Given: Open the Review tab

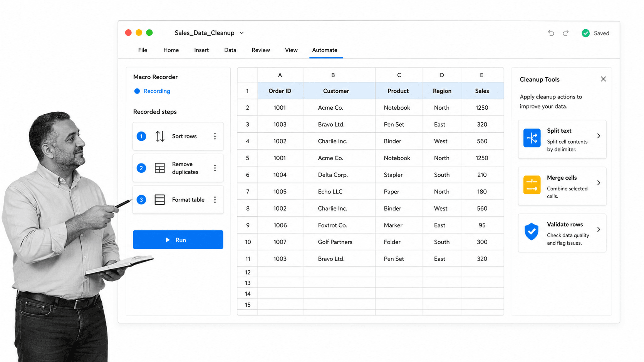Looking at the screenshot, I should (261, 50).
